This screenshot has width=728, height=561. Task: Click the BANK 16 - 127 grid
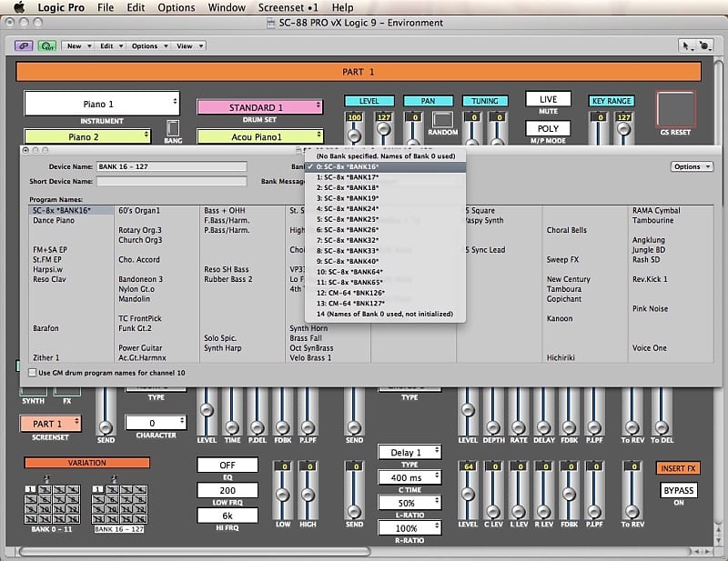point(119,505)
